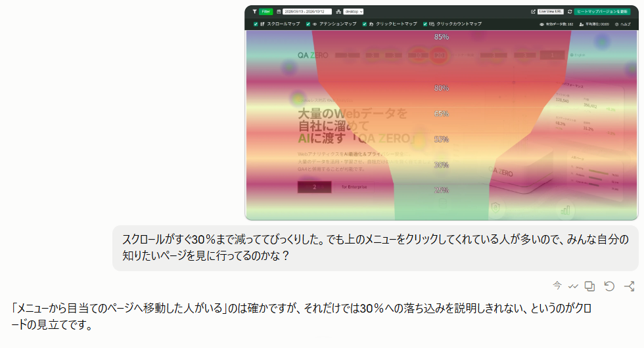Click the branch arrow icon under the message
The height and width of the screenshot is (348, 644).
click(630, 286)
